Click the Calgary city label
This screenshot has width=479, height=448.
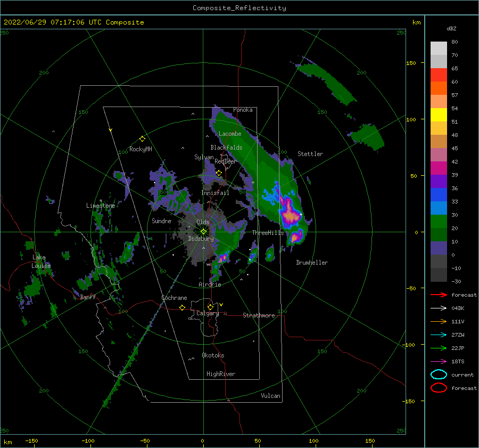[208, 313]
